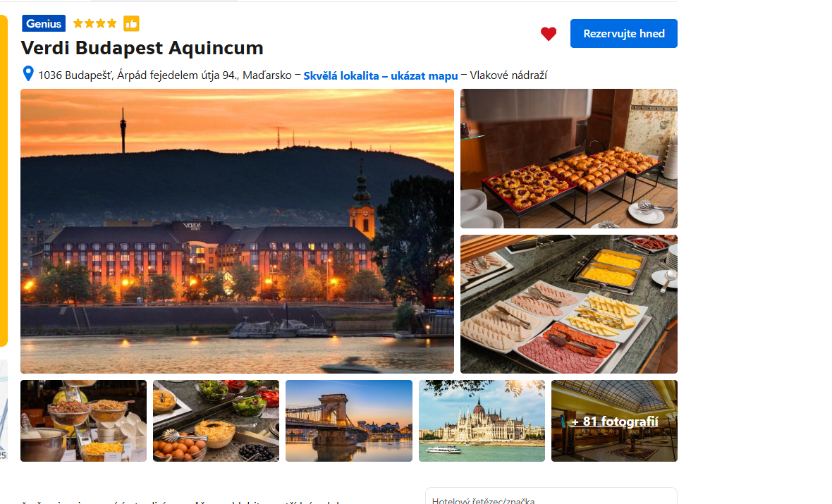832x504 pixels.
Task: Click the Vlakové nádraží text
Action: coord(508,75)
